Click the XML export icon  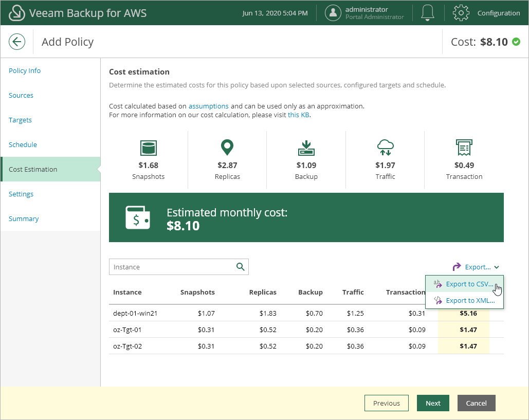coord(437,300)
